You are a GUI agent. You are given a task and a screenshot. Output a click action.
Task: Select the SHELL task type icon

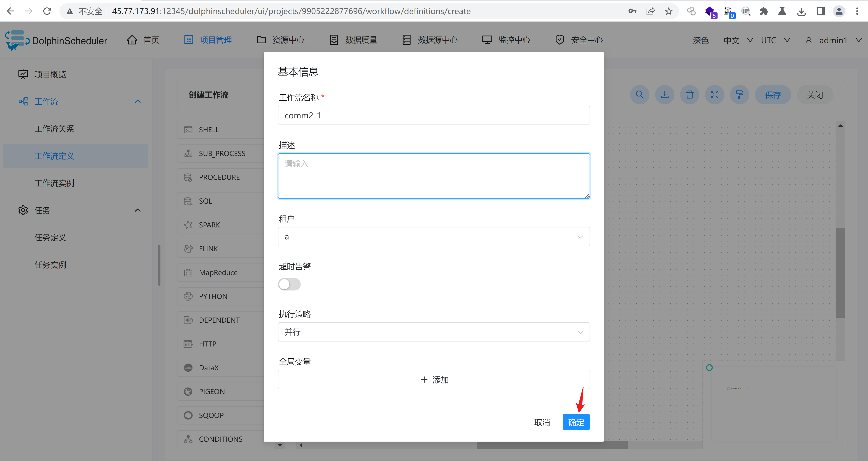click(188, 130)
